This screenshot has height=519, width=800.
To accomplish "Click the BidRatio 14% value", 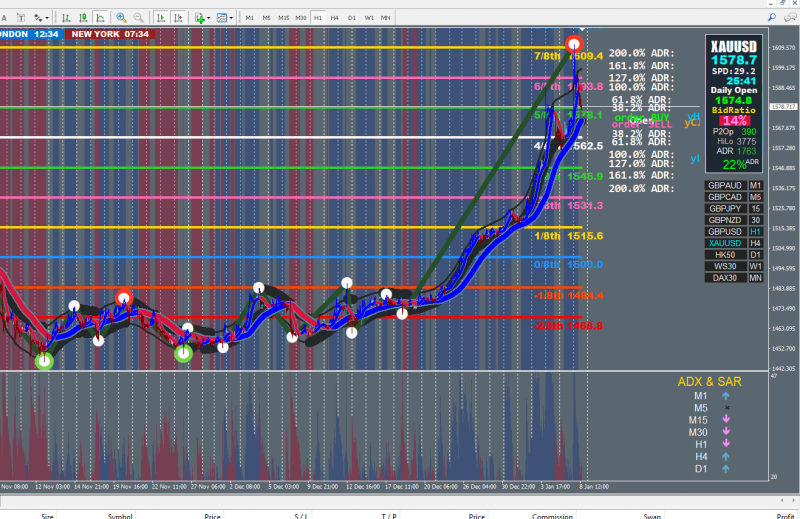I will 734,121.
